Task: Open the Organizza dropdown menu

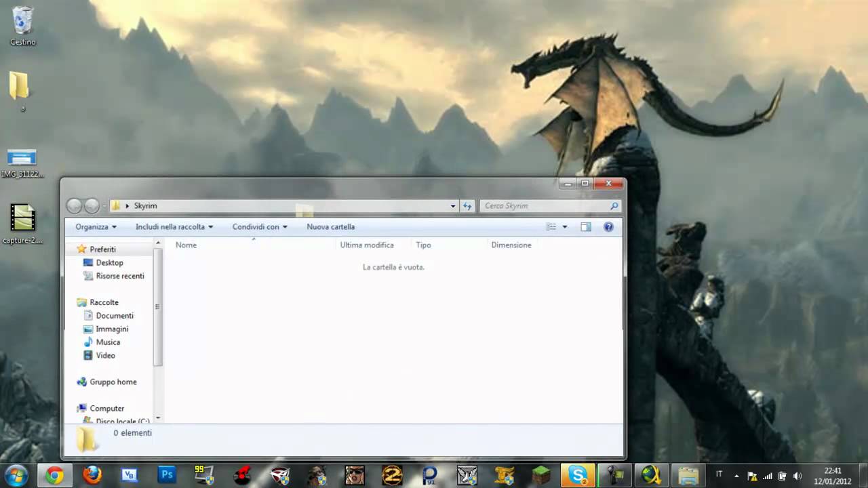Action: [96, 227]
